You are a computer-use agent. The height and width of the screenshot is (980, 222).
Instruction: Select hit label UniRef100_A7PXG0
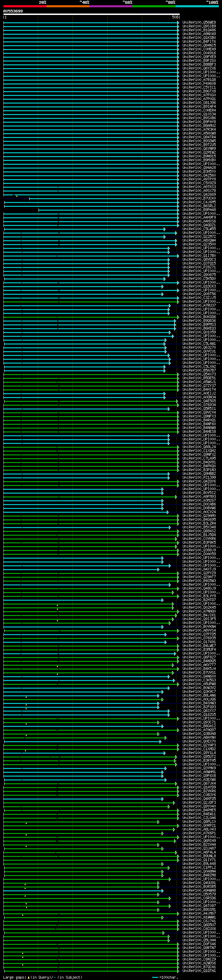coord(199,95)
